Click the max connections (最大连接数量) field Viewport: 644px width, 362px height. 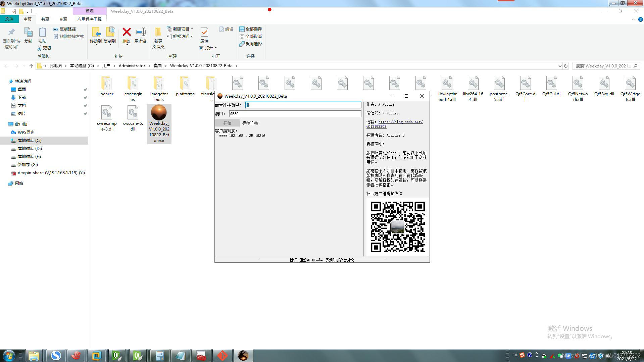pyautogui.click(x=303, y=105)
